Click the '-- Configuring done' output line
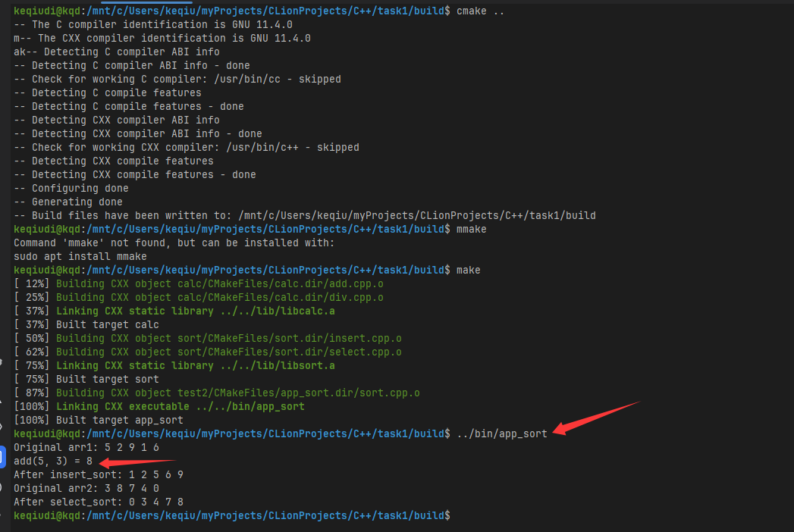Image resolution: width=794 pixels, height=532 pixels. click(71, 188)
